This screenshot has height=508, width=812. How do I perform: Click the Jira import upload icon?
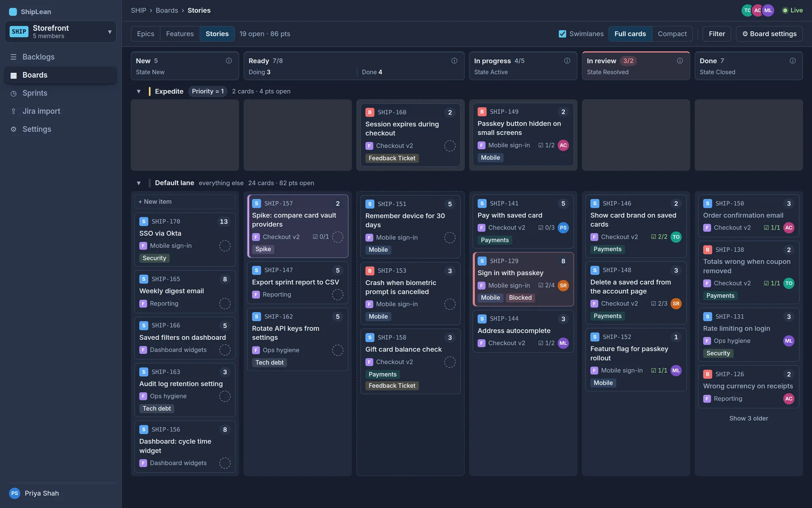13,111
